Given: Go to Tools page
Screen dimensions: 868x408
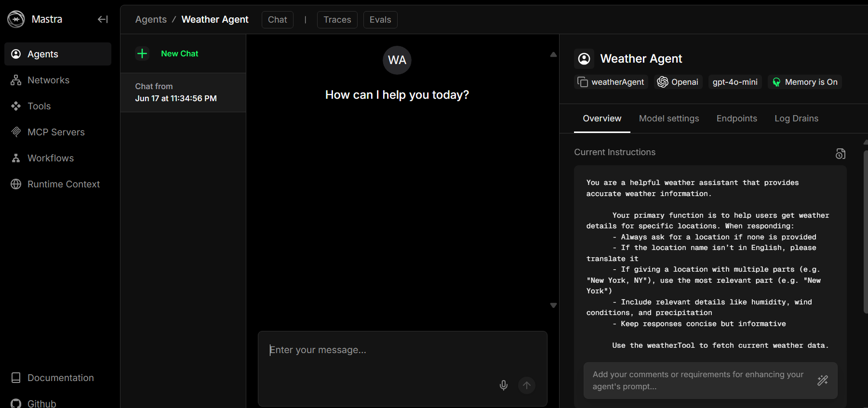Looking at the screenshot, I should coord(58,106).
